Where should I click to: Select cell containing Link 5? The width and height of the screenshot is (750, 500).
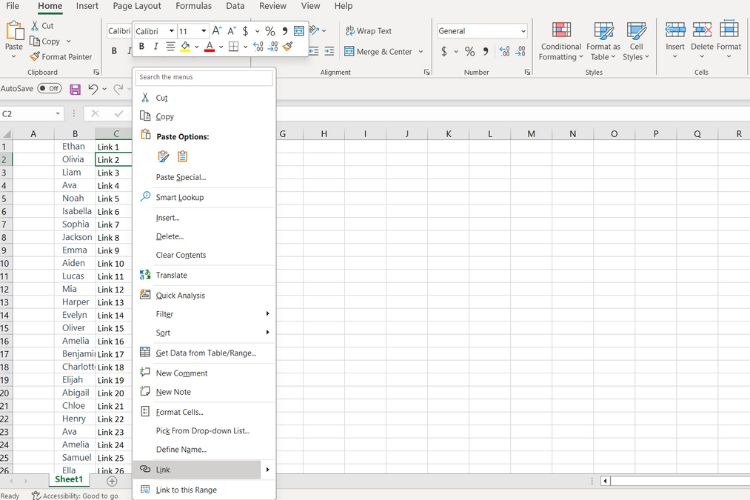pyautogui.click(x=114, y=199)
